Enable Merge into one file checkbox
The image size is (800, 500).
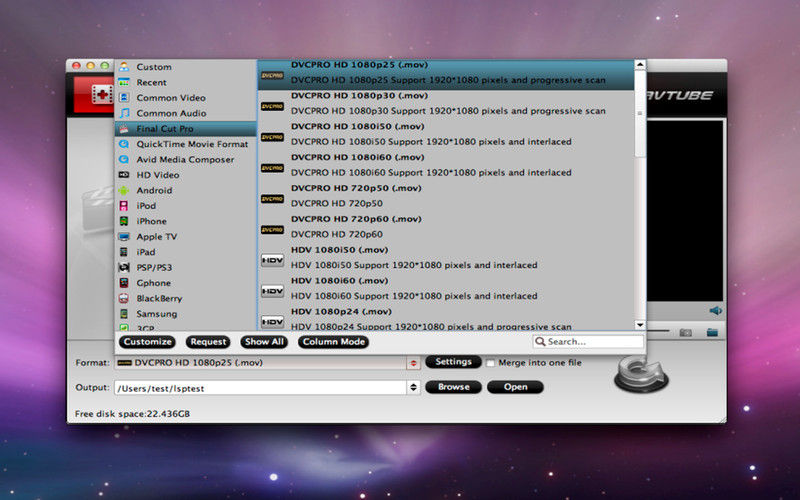pyautogui.click(x=490, y=363)
